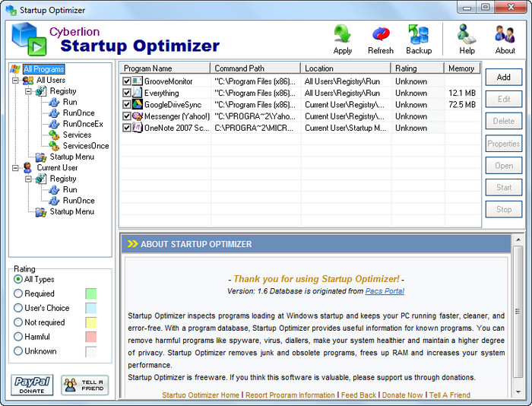Click the Refresh toolbar icon

381,34
